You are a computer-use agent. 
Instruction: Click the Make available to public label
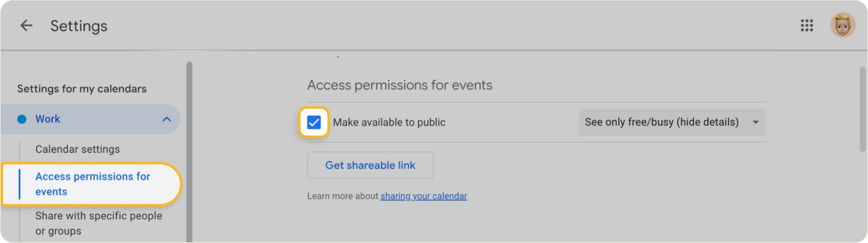[x=389, y=122]
